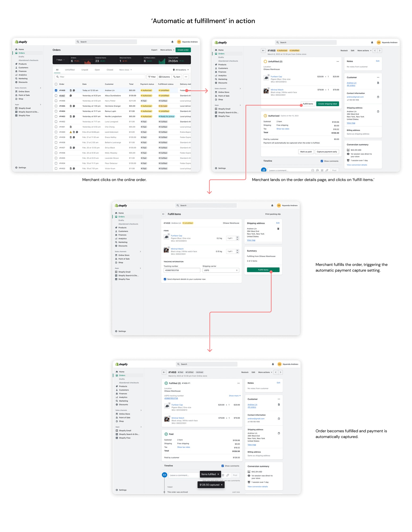Click Mark as paid button
The height and width of the screenshot is (532, 412).
coord(306,152)
